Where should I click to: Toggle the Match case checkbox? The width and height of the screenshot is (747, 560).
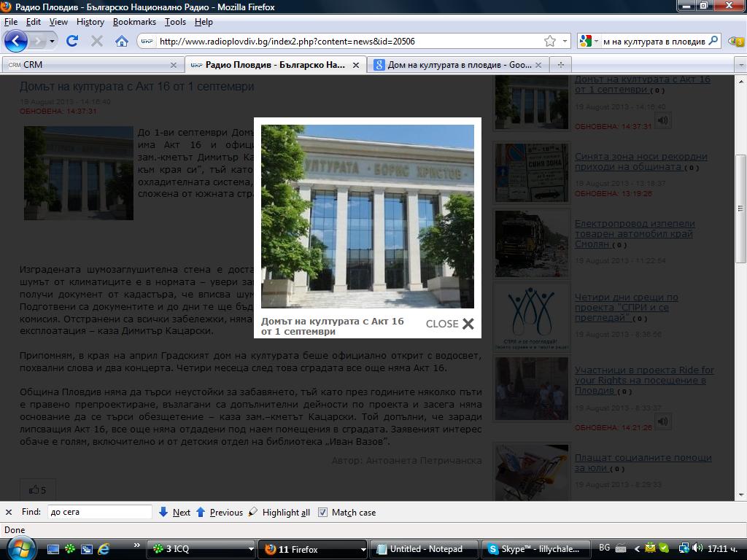(322, 513)
